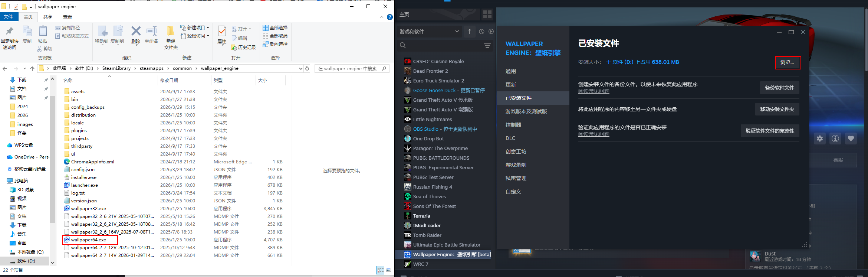Click the Steam library grid view icon

[x=487, y=14]
